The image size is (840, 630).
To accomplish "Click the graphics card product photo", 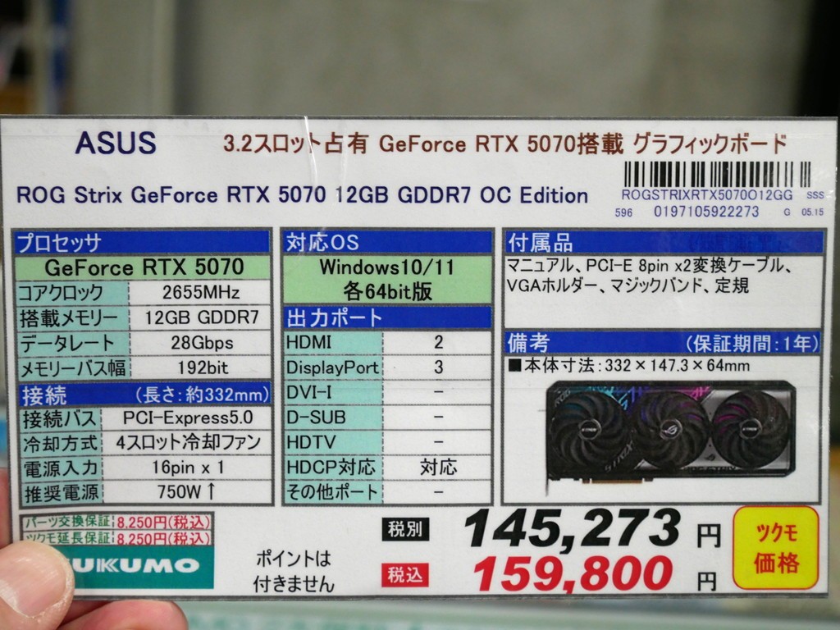I will [669, 431].
